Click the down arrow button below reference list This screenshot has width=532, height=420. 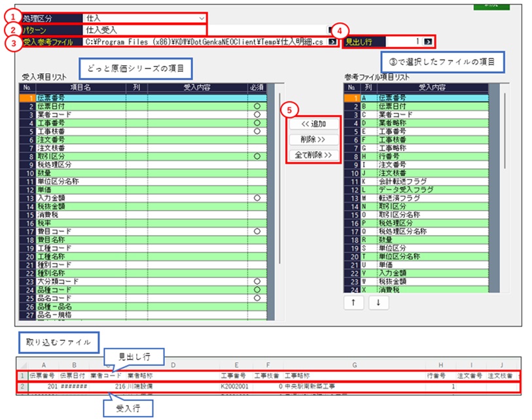pos(378,302)
